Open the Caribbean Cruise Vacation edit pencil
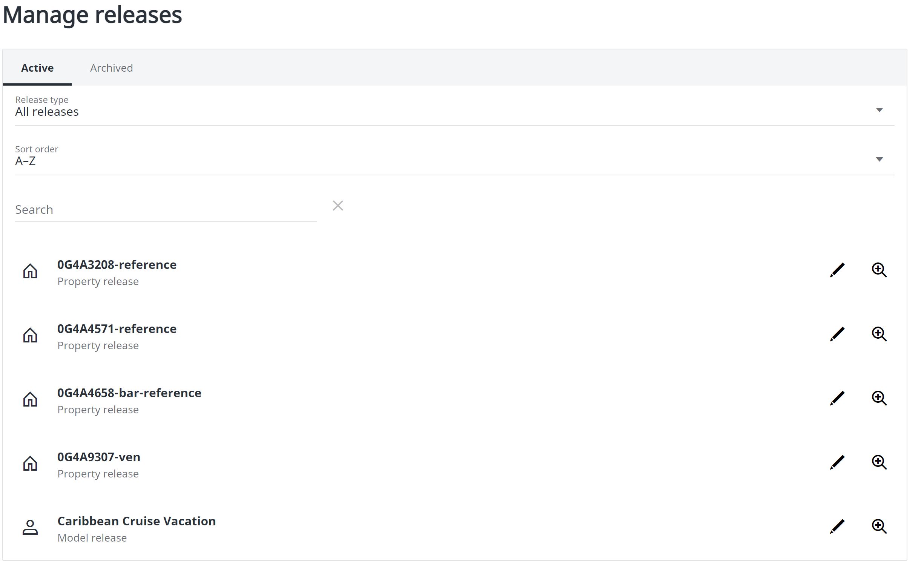 (x=837, y=526)
